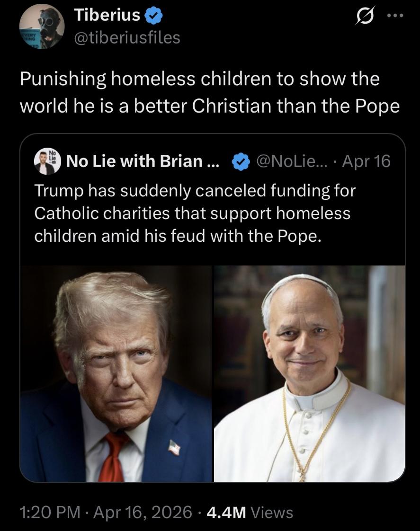Open Tiberius's profile avatar

click(42, 27)
